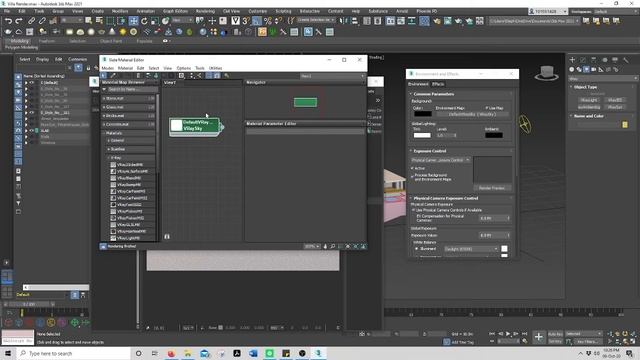This screenshot has width=640, height=360.
Task: Toggle visibility eye of the GLAS layer
Action: click(31, 131)
